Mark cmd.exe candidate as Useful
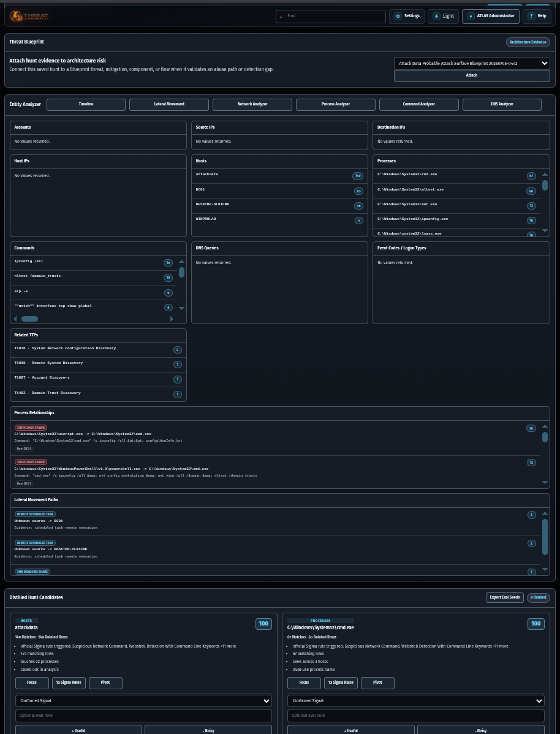This screenshot has width=560, height=734. coord(350,730)
